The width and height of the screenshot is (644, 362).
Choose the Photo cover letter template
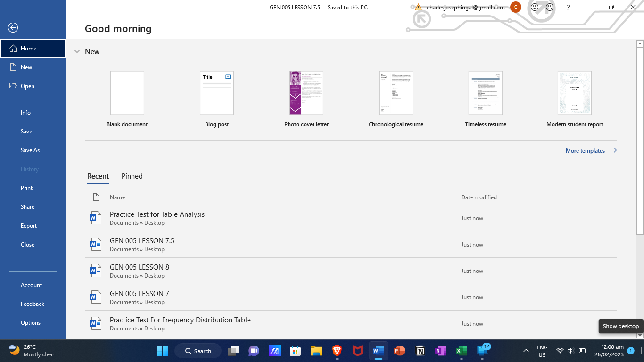click(306, 99)
